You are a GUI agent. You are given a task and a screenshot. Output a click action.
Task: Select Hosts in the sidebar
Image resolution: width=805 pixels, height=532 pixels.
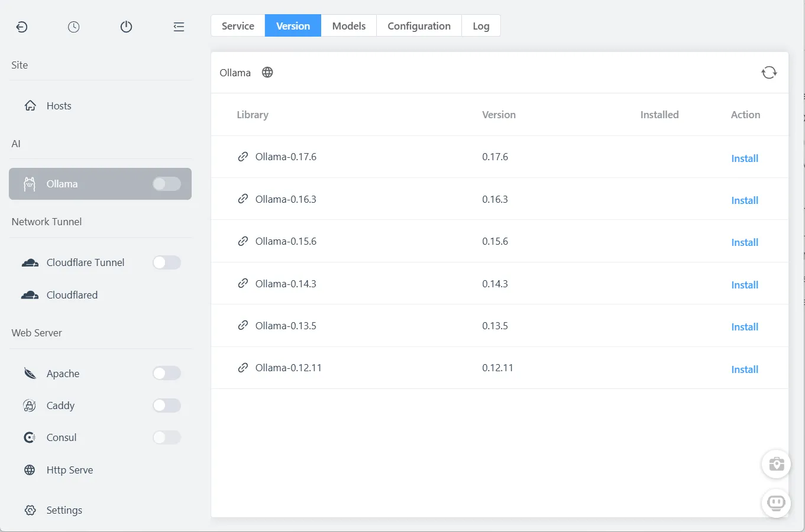tap(59, 106)
